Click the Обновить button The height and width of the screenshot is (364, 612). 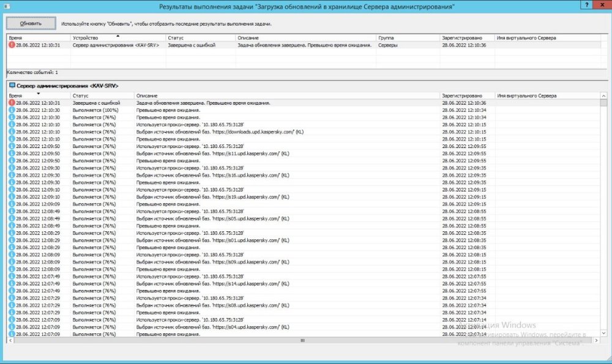[x=31, y=23]
